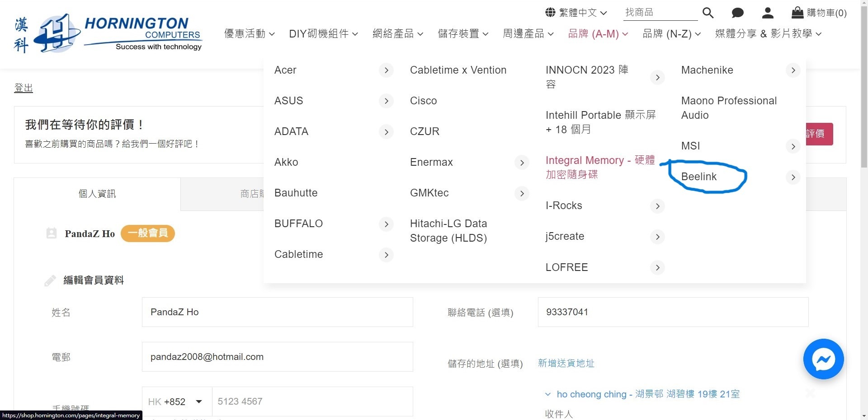Select the Bauhutte brand
The image size is (868, 420).
point(296,193)
